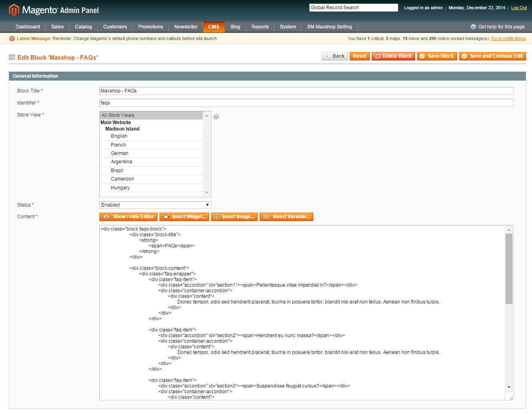
Task: Open the Status dropdown
Action: [x=155, y=205]
